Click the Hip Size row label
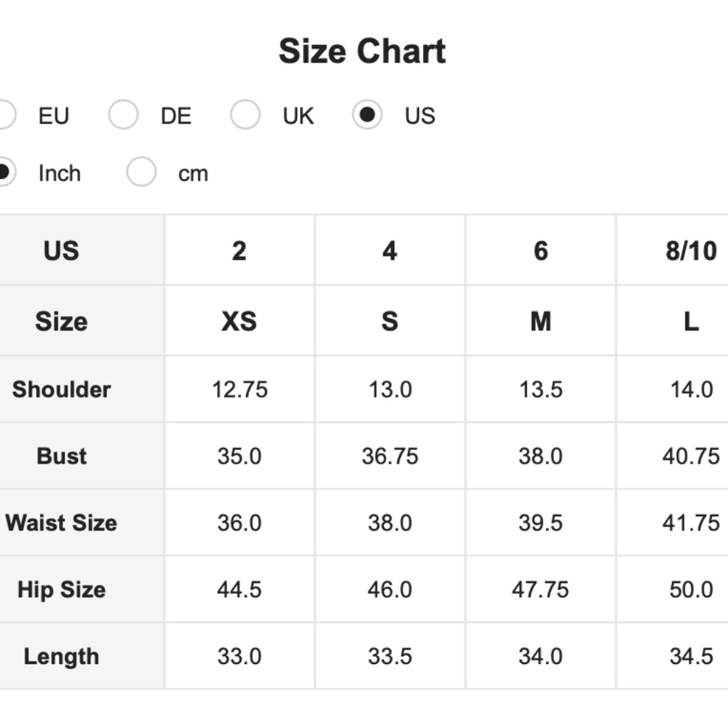This screenshot has height=728, width=728. click(61, 590)
